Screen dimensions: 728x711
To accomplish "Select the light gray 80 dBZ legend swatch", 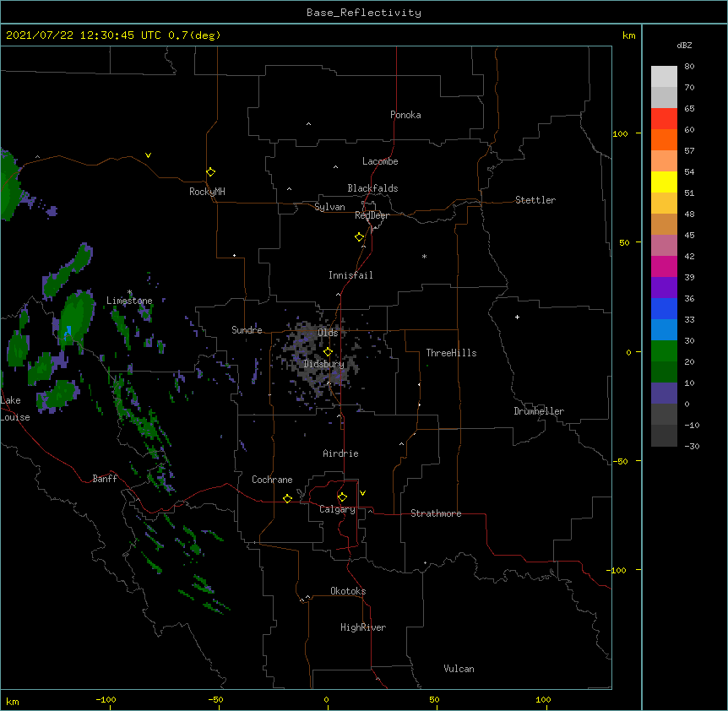I will point(664,77).
